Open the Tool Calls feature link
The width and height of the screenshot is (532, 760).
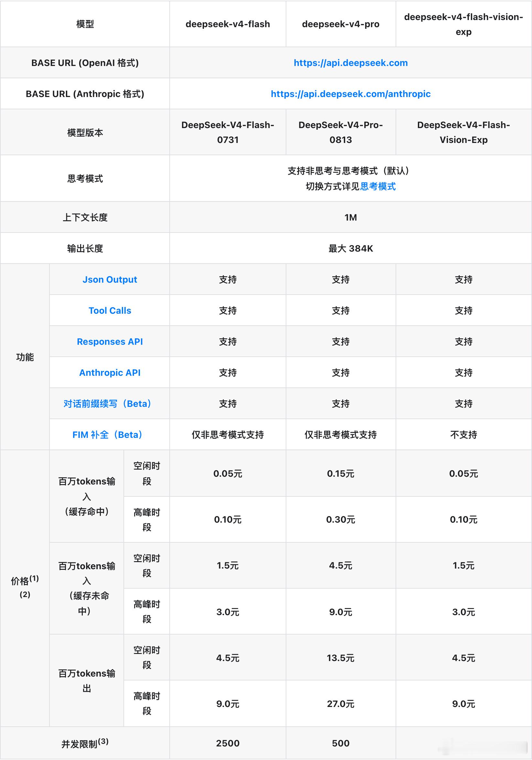[x=110, y=310]
